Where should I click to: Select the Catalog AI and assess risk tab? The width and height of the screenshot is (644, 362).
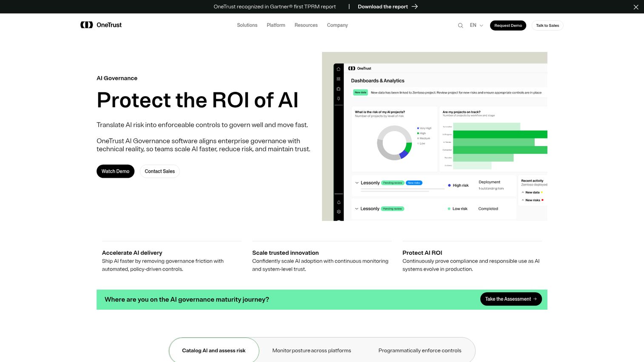click(214, 351)
